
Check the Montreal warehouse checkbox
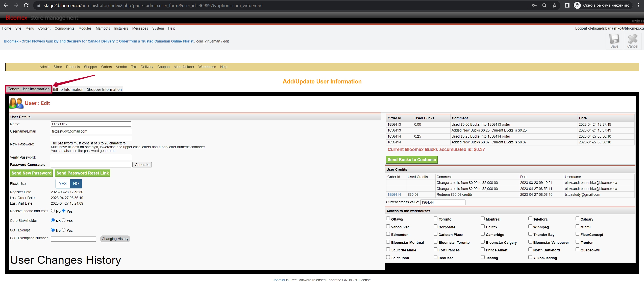[x=483, y=219]
